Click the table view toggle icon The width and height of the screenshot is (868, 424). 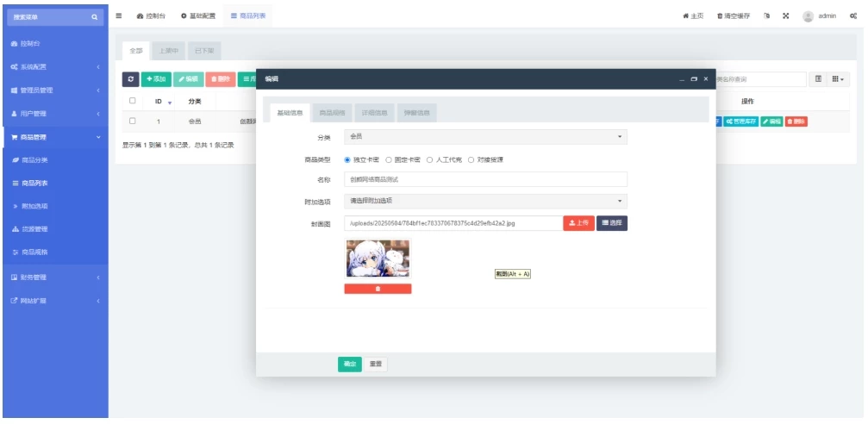(x=820, y=78)
